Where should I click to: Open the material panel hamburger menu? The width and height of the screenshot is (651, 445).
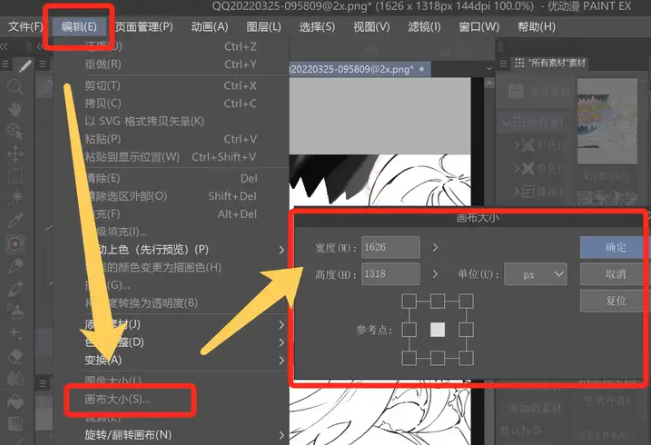[x=503, y=64]
